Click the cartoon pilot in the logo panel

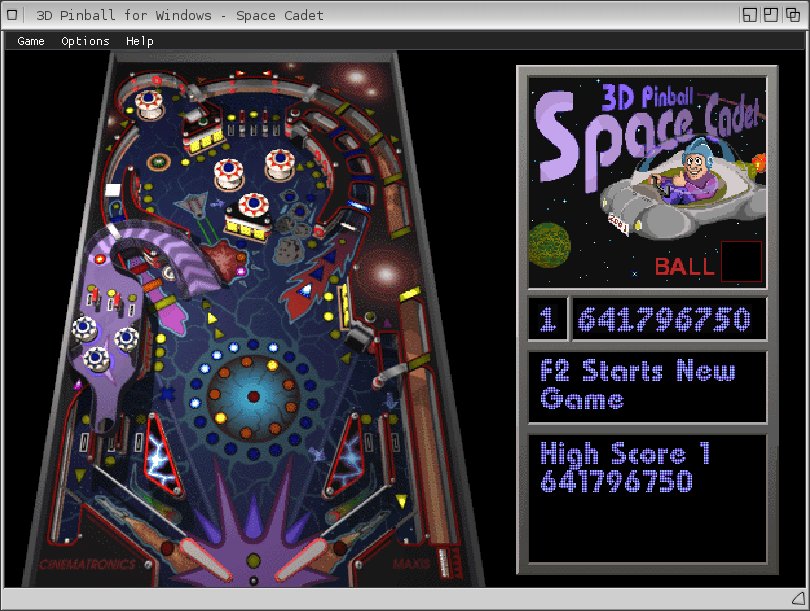[696, 170]
